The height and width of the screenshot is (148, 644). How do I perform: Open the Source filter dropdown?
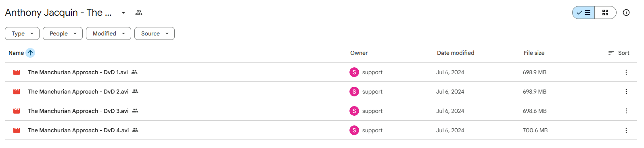click(155, 33)
